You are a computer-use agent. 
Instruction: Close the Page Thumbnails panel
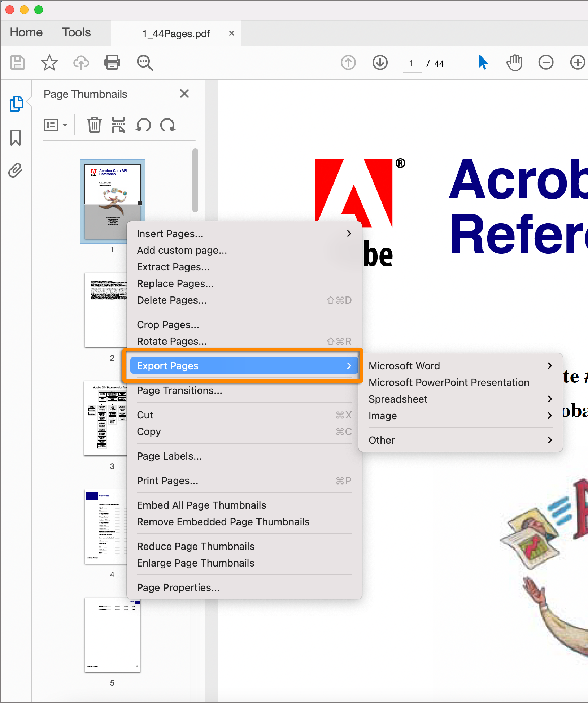[184, 94]
